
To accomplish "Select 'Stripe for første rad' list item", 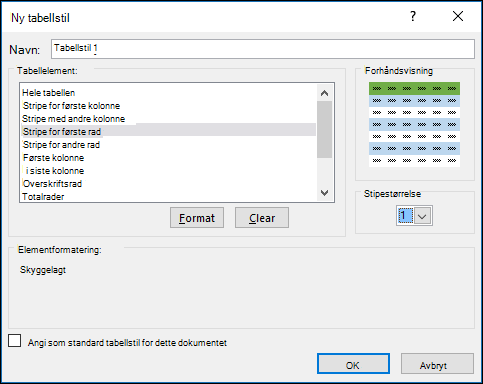I will coord(169,132).
